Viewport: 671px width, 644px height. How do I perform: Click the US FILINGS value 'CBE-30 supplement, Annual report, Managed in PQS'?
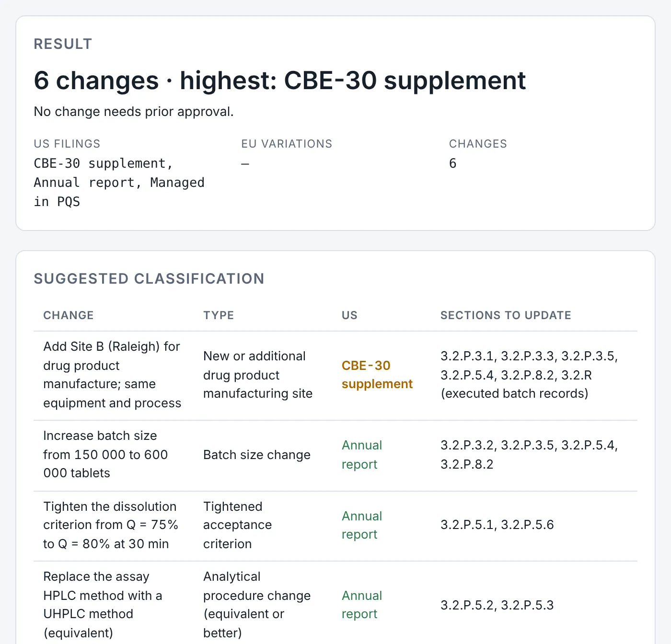(x=119, y=183)
